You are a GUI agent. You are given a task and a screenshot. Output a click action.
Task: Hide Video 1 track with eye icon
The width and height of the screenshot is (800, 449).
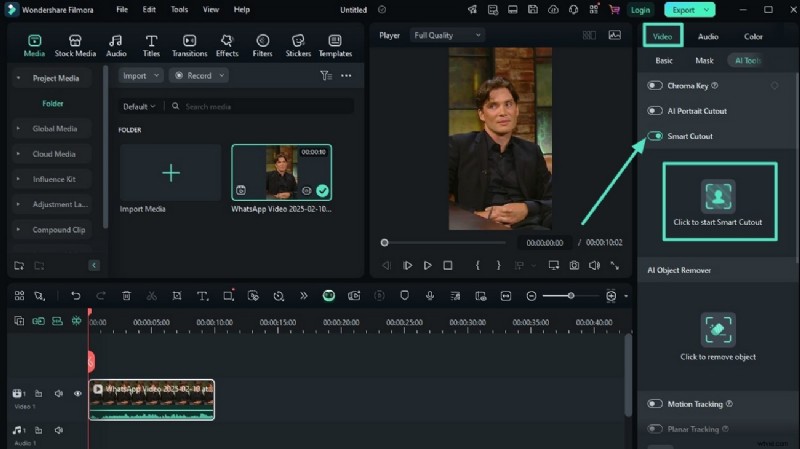78,394
